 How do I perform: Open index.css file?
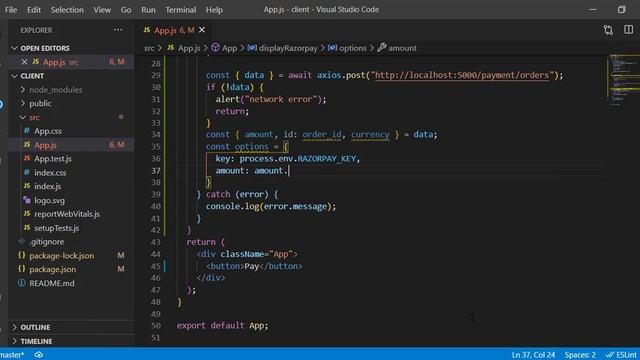(x=50, y=172)
